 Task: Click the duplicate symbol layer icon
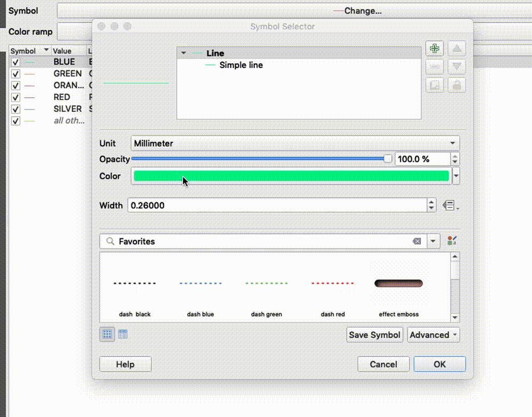(x=435, y=85)
